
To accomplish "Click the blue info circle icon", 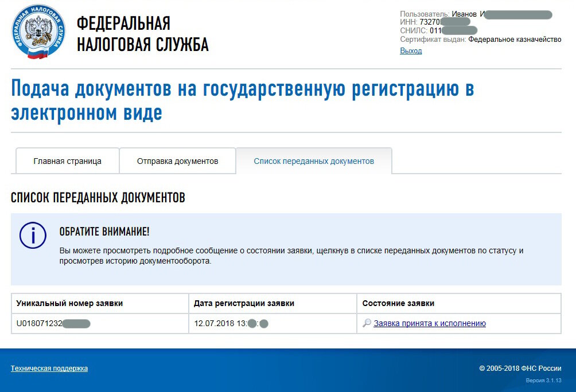I will [33, 236].
